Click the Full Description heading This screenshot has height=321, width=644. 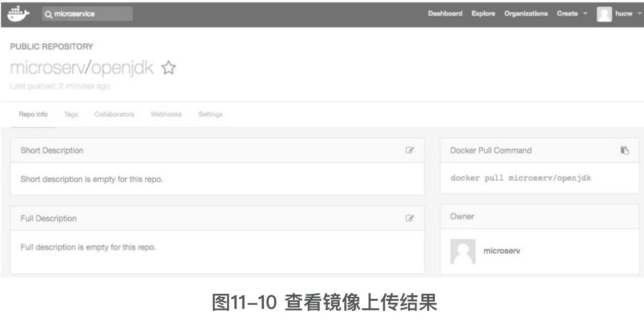(49, 219)
